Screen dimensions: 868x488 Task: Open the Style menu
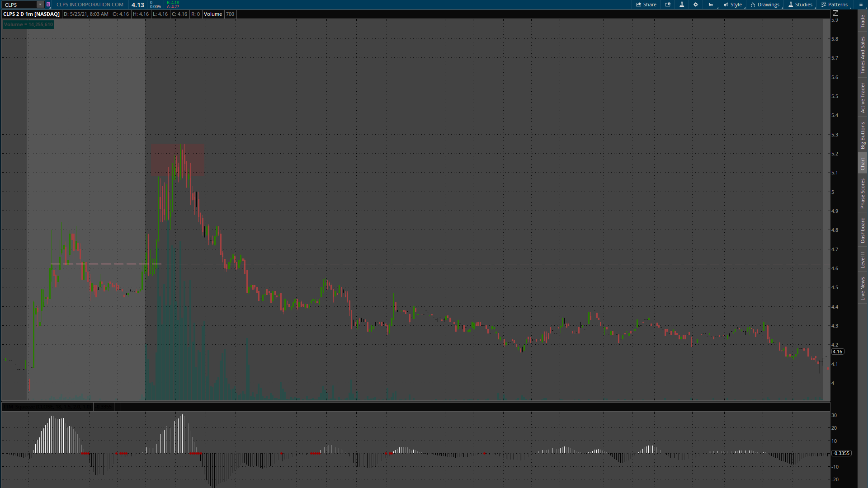point(733,5)
